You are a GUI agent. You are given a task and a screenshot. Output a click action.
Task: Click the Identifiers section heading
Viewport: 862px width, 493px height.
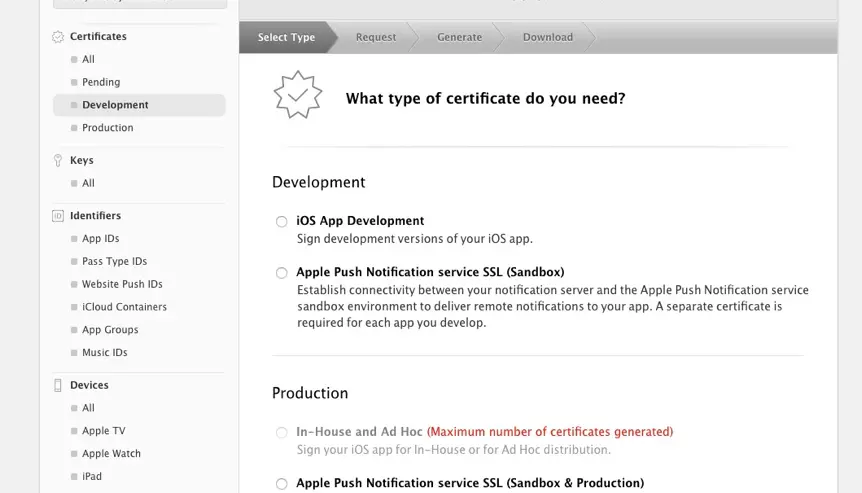pyautogui.click(x=95, y=215)
